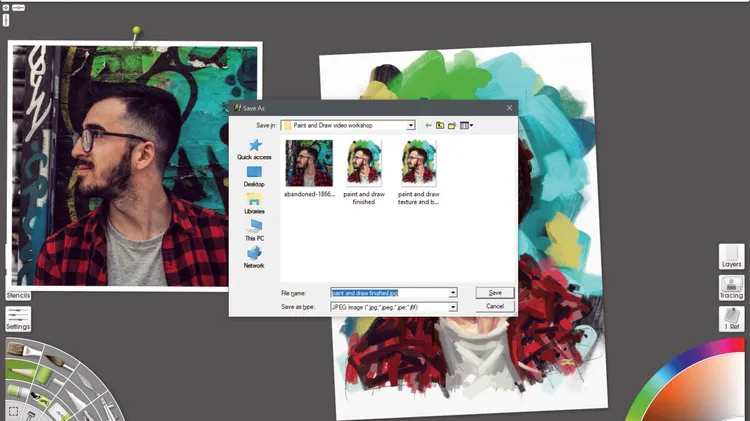Open the Refs panel
This screenshot has width=750, height=421.
731,319
